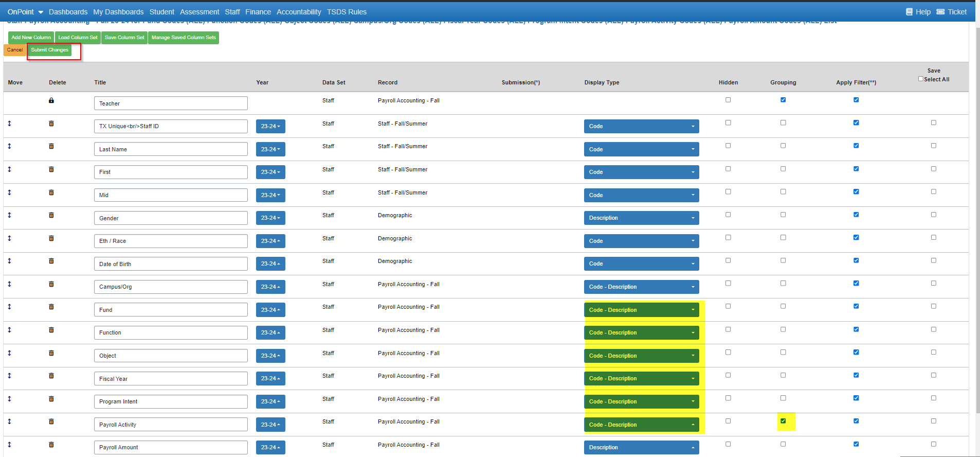Open Finance menu
The image size is (980, 457).
[258, 12]
